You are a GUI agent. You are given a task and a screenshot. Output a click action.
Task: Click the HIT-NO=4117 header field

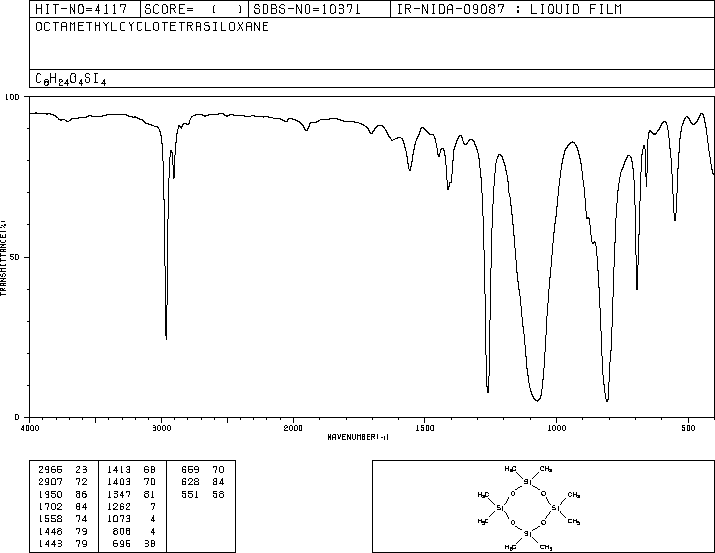pyautogui.click(x=81, y=9)
